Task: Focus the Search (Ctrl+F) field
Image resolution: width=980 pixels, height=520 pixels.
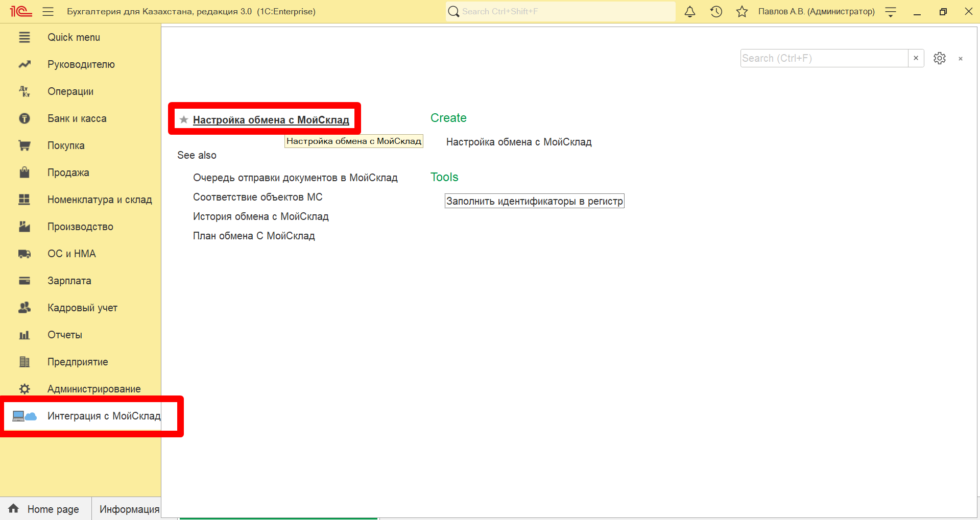Action: tap(824, 58)
